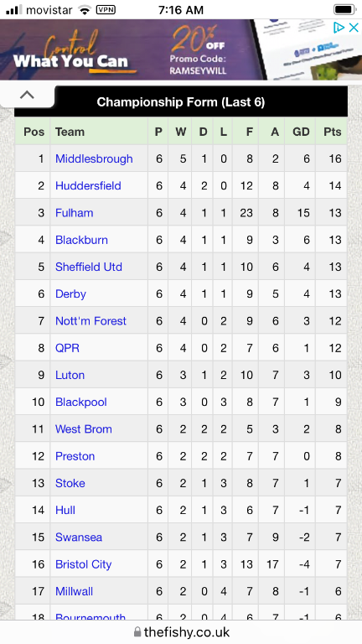Open the Middlesbrough team link
Screen dimensions: 362x644
click(94, 159)
